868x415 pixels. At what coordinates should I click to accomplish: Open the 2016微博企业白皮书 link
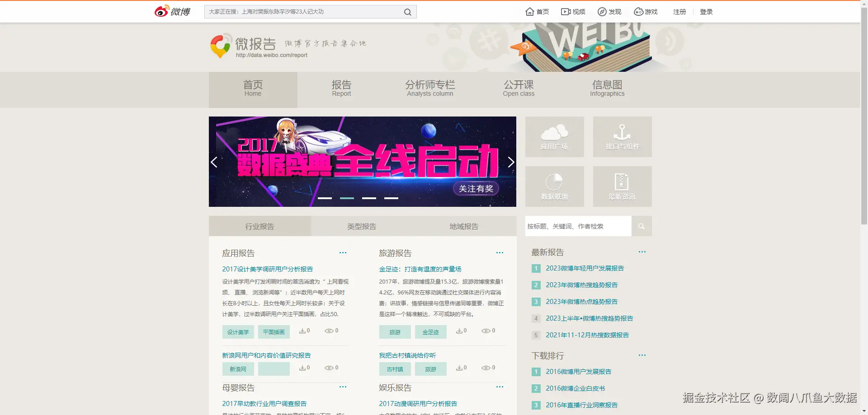coord(575,388)
